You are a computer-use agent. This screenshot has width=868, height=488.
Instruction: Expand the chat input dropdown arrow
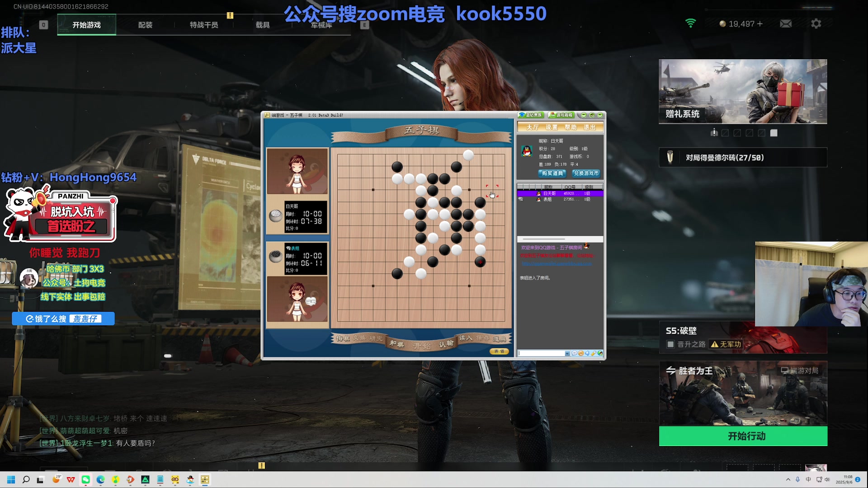coord(567,353)
